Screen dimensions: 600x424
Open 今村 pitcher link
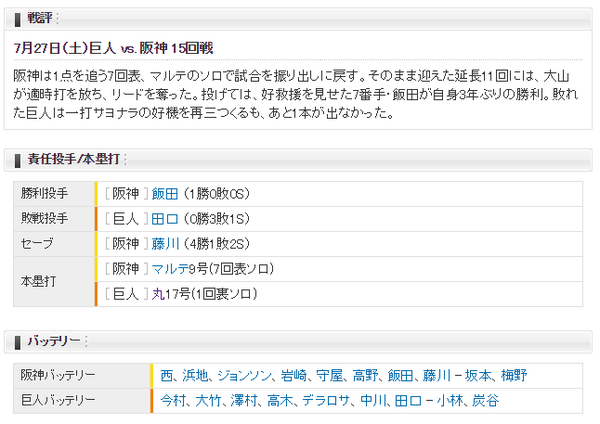click(173, 401)
